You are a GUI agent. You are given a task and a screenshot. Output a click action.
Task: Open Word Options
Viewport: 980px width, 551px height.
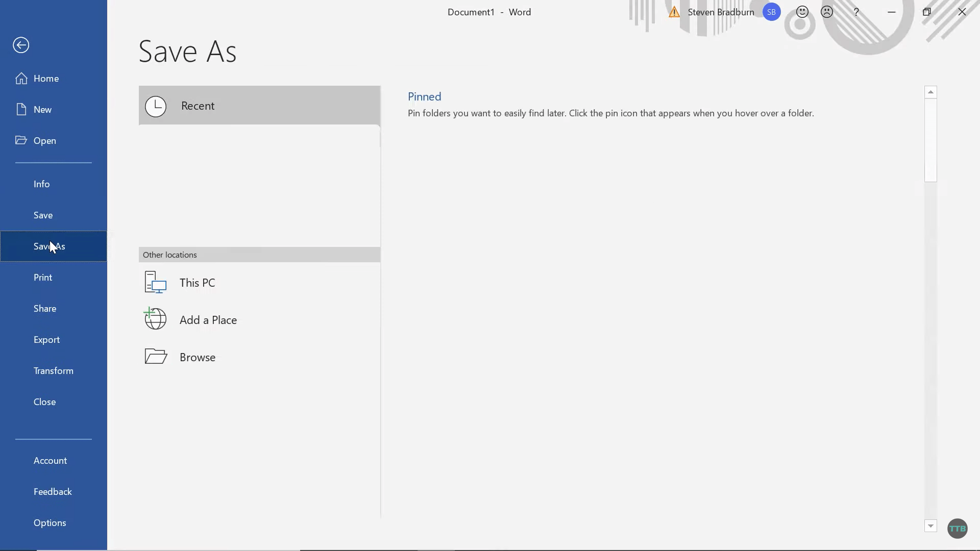[x=54, y=523]
